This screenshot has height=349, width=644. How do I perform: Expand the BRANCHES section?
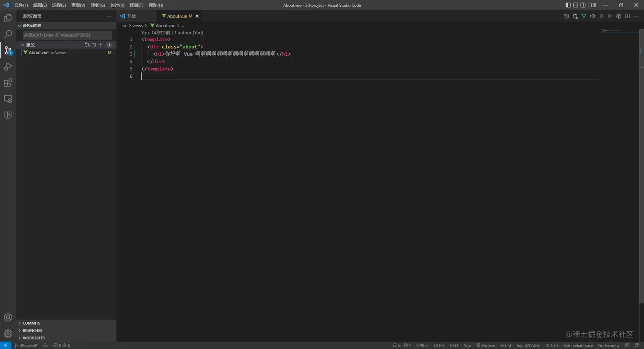coord(66,331)
